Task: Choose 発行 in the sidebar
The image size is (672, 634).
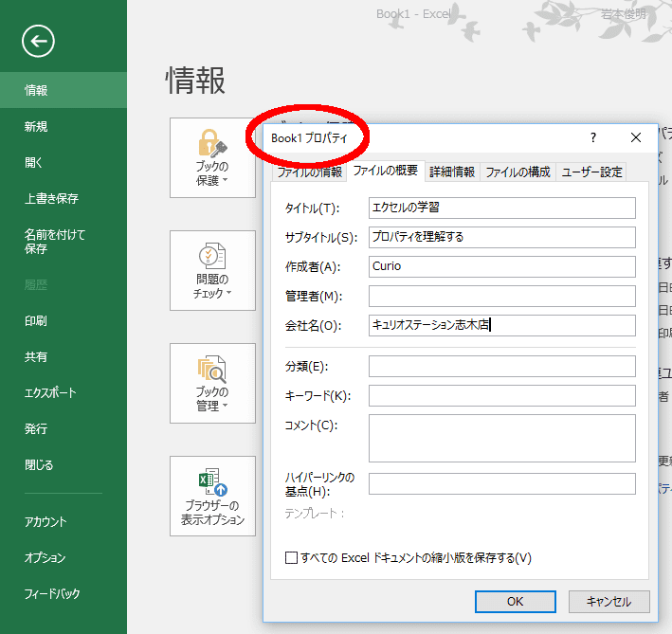Action: 64,428
